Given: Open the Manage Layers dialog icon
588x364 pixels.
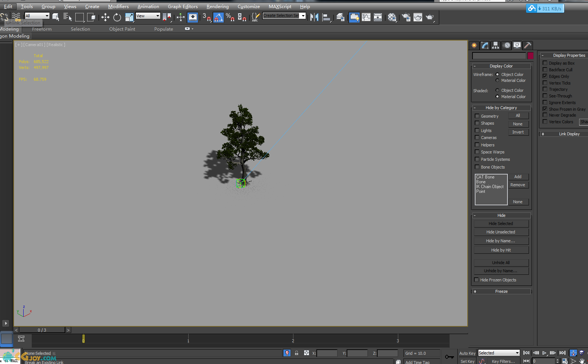Looking at the screenshot, I should [x=340, y=17].
